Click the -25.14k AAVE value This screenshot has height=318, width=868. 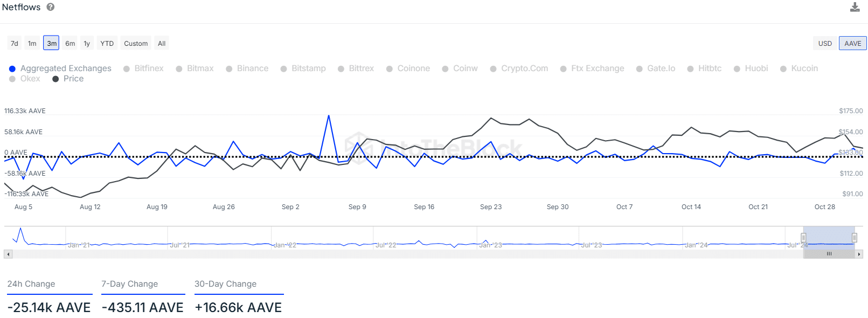[x=49, y=307]
